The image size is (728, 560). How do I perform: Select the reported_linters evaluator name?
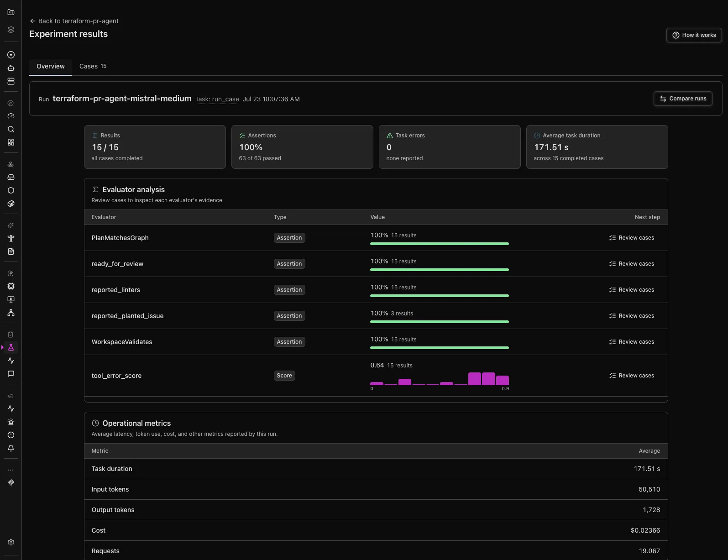pyautogui.click(x=115, y=290)
